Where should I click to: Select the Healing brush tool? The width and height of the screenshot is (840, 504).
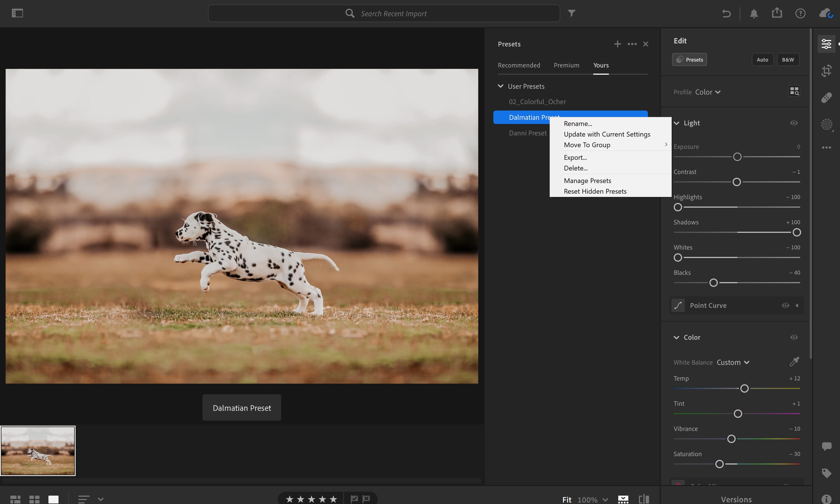point(826,98)
